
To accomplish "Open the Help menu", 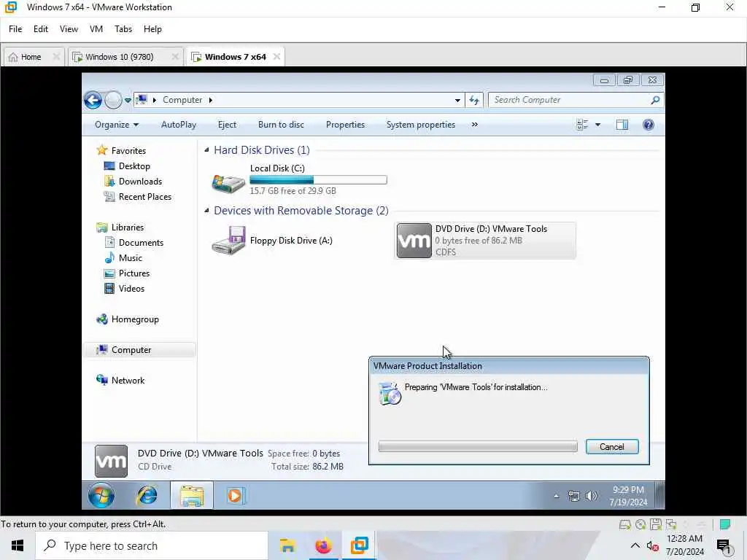I will [x=152, y=29].
